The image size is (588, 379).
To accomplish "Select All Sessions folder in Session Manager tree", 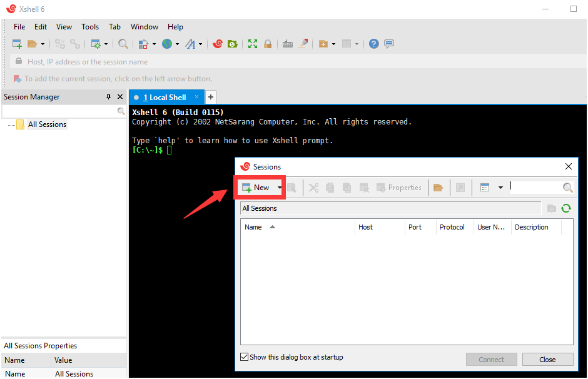I will (47, 124).
